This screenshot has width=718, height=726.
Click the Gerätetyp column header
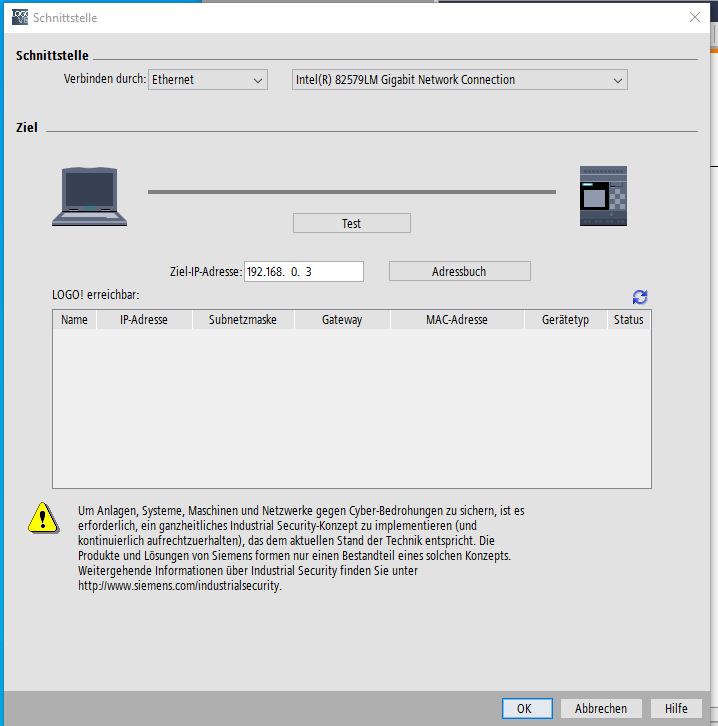click(566, 320)
